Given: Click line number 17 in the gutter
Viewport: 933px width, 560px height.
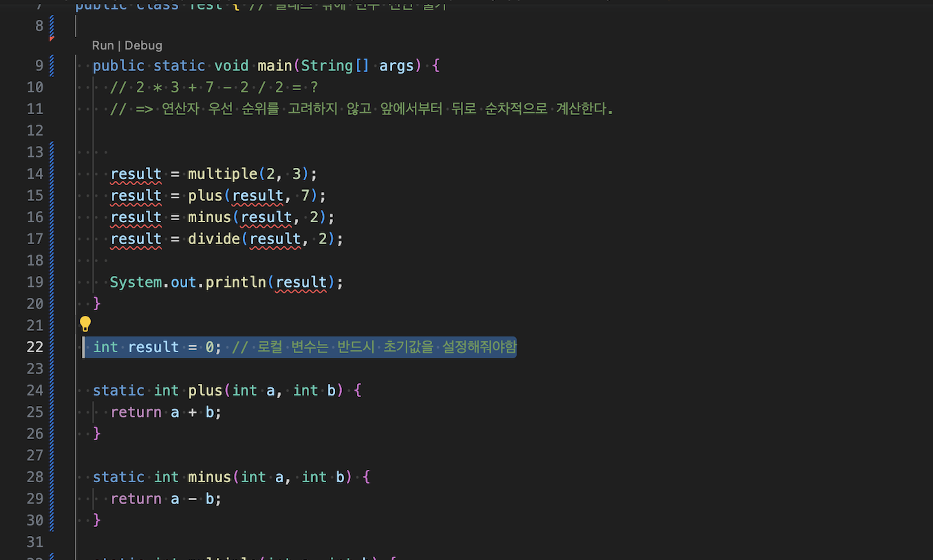Looking at the screenshot, I should 34,239.
